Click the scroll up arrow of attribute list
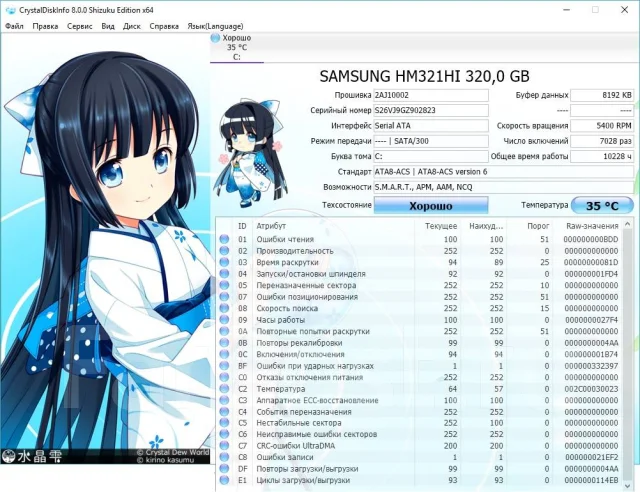640x492 pixels. click(628, 224)
